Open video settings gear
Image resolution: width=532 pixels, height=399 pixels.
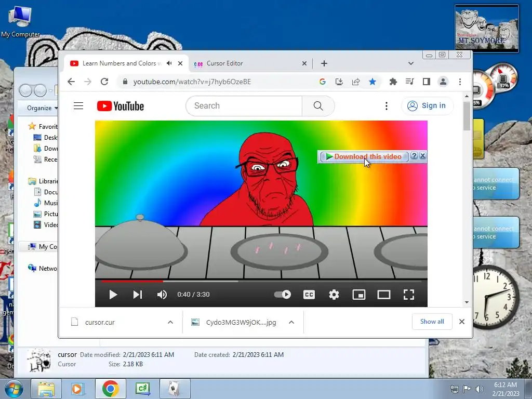pyautogui.click(x=334, y=295)
